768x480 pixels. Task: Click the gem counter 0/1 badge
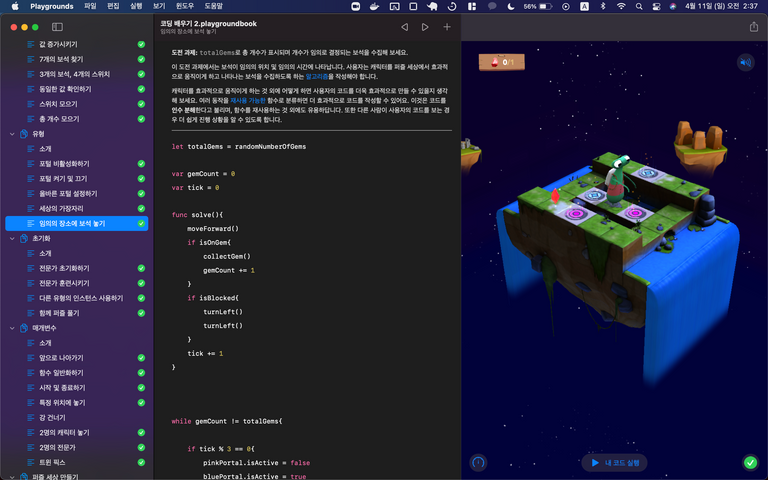[502, 62]
